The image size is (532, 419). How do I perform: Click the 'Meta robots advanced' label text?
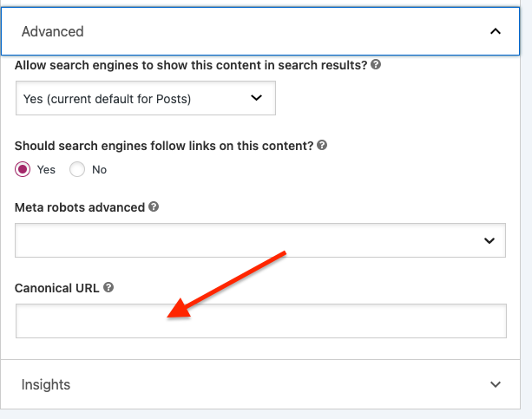click(x=80, y=207)
